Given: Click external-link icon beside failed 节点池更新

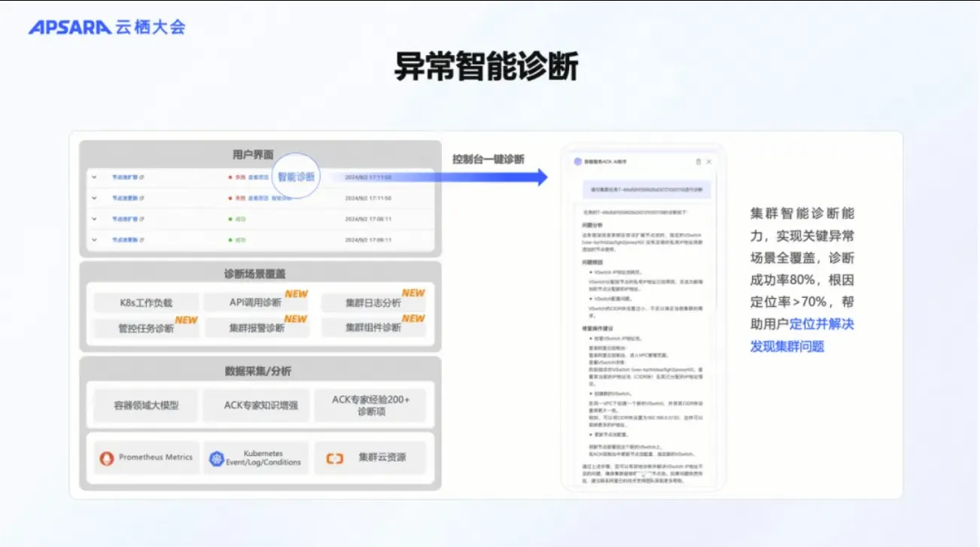Looking at the screenshot, I should pos(142,198).
